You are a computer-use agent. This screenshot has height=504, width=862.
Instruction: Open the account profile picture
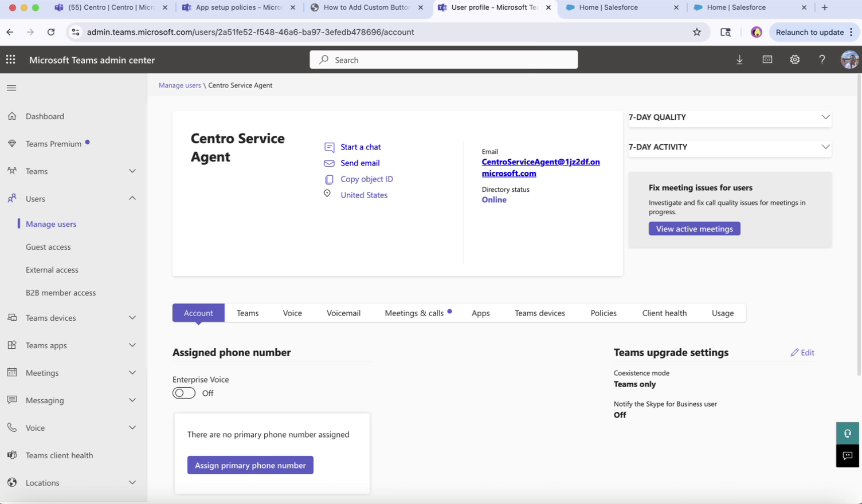point(849,60)
